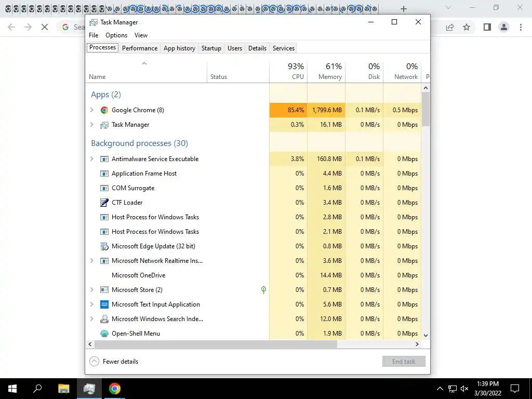The width and height of the screenshot is (532, 399).
Task: Expand the Task Manager app row
Action: [x=91, y=125]
